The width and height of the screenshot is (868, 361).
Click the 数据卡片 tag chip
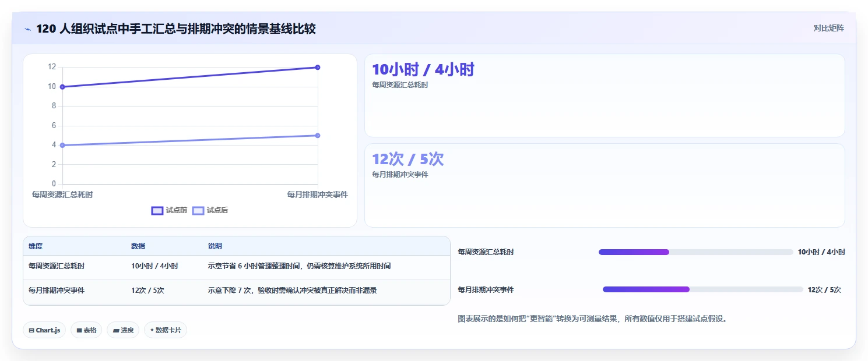click(166, 330)
